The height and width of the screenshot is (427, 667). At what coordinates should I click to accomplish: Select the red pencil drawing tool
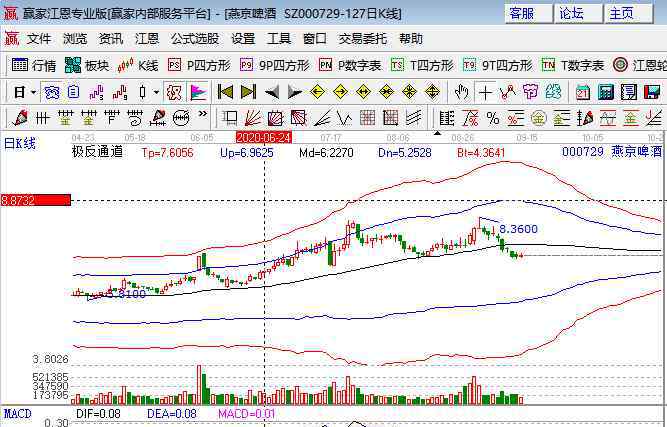tap(20, 118)
